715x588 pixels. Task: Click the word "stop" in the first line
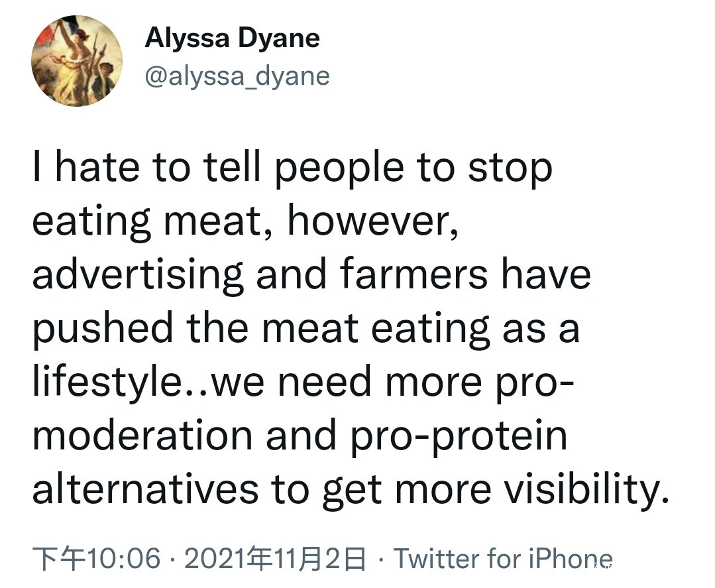(510, 168)
